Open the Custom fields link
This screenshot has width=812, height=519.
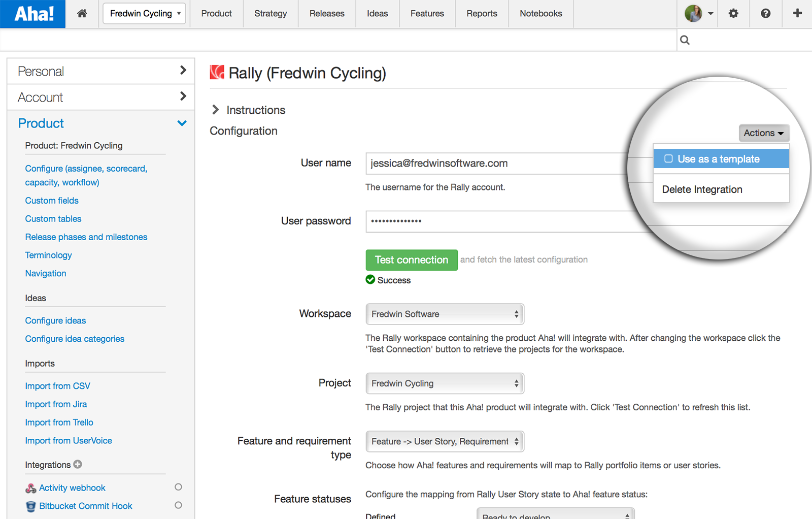pyautogui.click(x=52, y=201)
